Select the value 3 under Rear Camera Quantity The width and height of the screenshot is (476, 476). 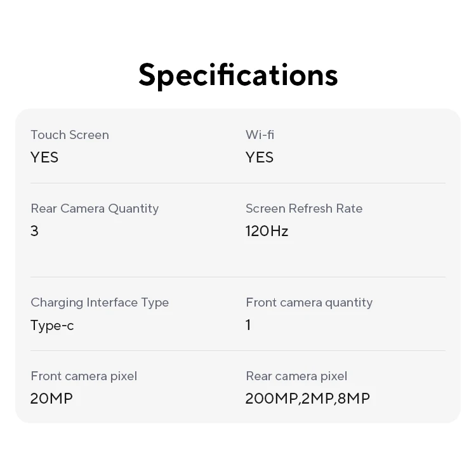tap(34, 231)
